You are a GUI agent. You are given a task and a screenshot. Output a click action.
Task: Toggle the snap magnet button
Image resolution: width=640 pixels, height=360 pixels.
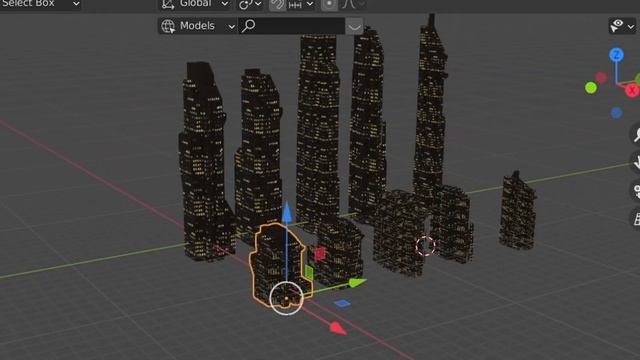[x=277, y=4]
